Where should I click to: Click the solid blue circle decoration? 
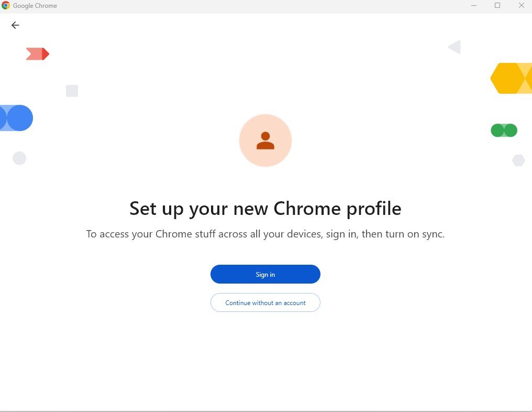tap(20, 118)
